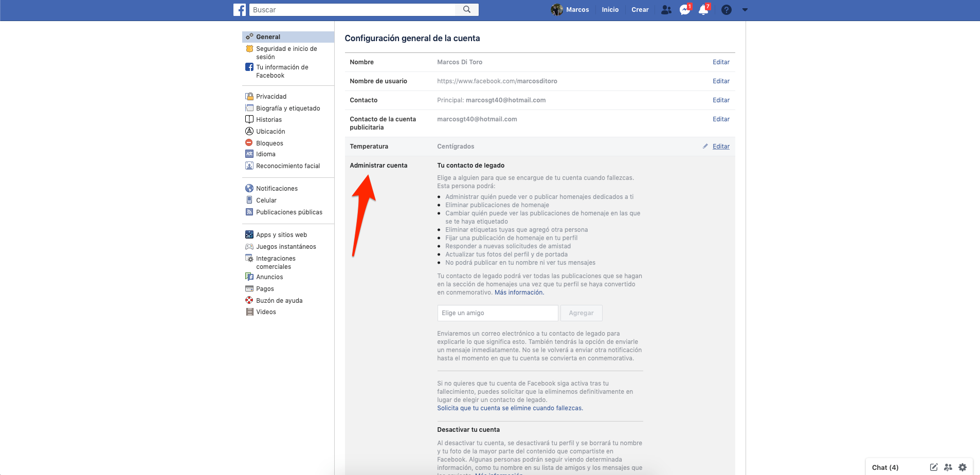Expand the Administrar cuenta section header
Image resolution: width=980 pixels, height=475 pixels.
(378, 166)
